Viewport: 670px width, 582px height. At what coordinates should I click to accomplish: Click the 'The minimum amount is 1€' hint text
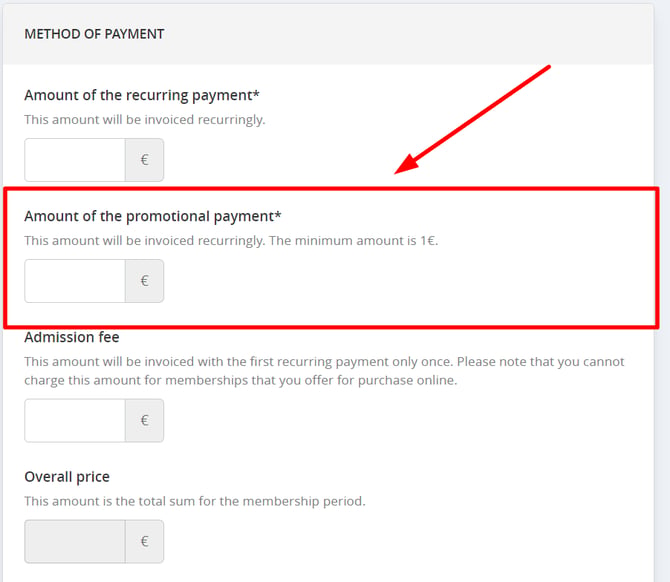click(354, 241)
